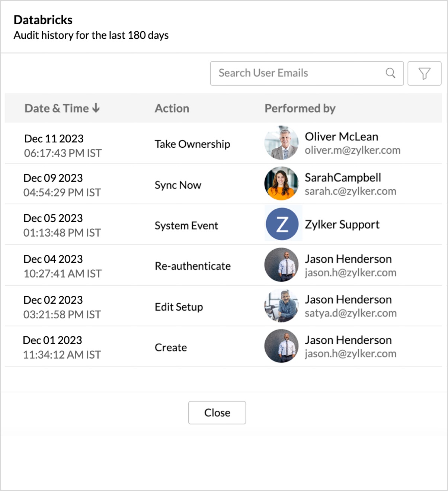Image resolution: width=448 pixels, height=491 pixels.
Task: Click the search magnifier icon
Action: click(390, 73)
